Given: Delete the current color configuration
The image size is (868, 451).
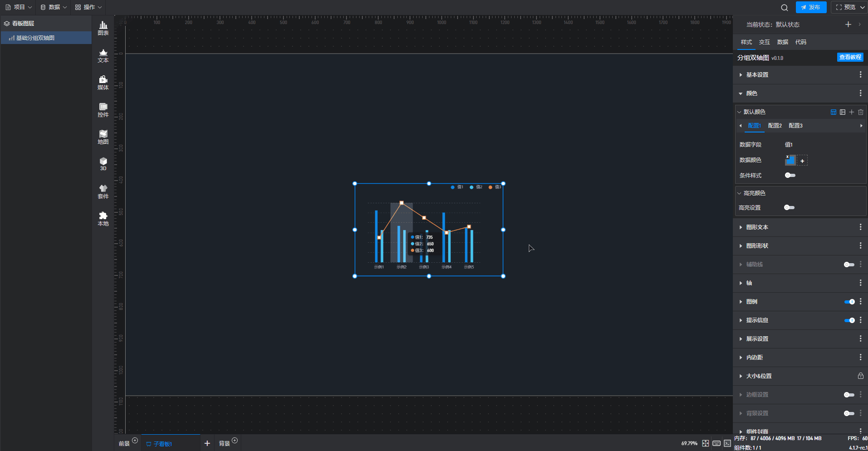Looking at the screenshot, I should (x=861, y=112).
